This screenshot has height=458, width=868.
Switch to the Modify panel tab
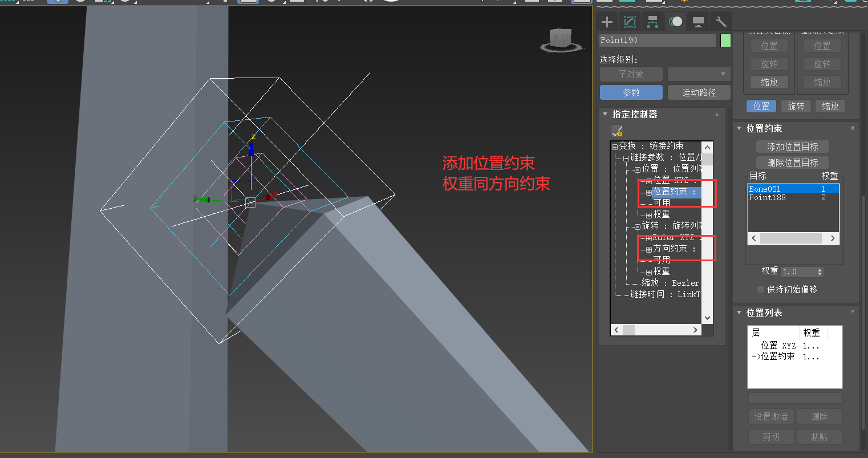(630, 22)
